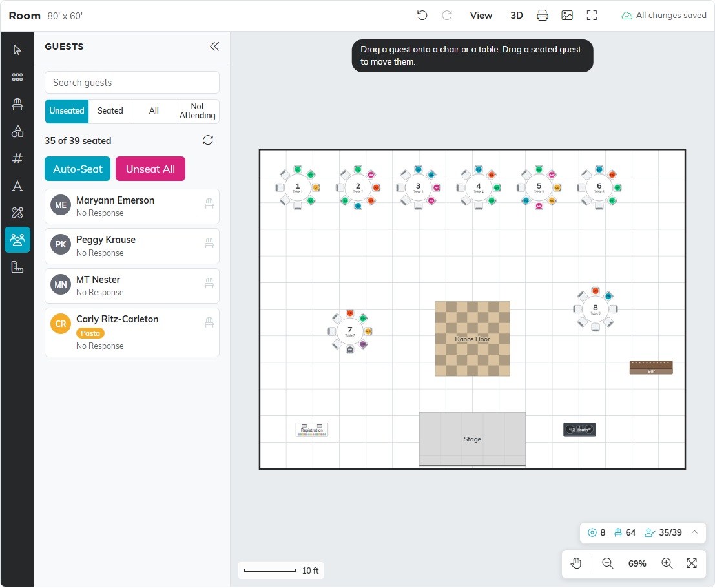Select the Stage on the plan

(472, 439)
